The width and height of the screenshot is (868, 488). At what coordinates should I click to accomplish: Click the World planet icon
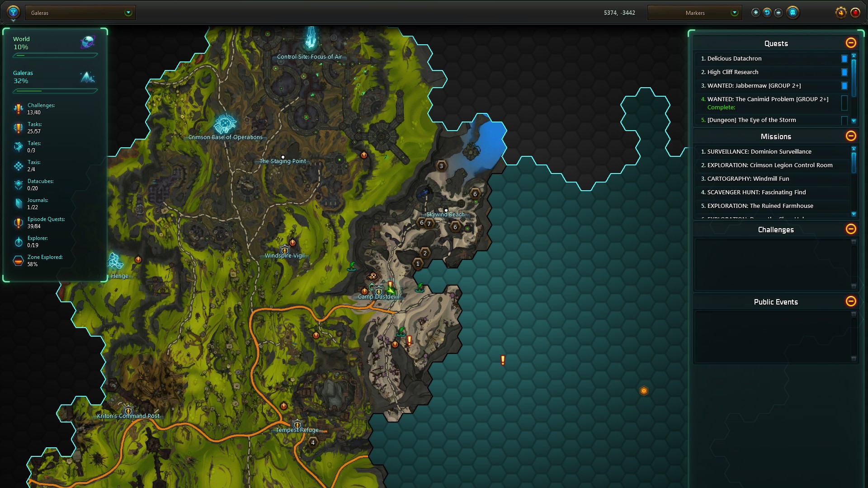tap(87, 42)
